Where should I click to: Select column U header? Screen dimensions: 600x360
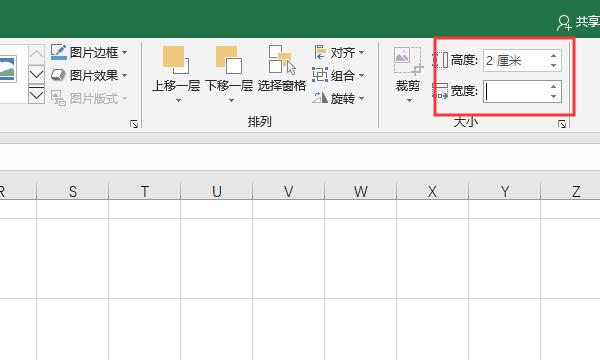click(217, 191)
